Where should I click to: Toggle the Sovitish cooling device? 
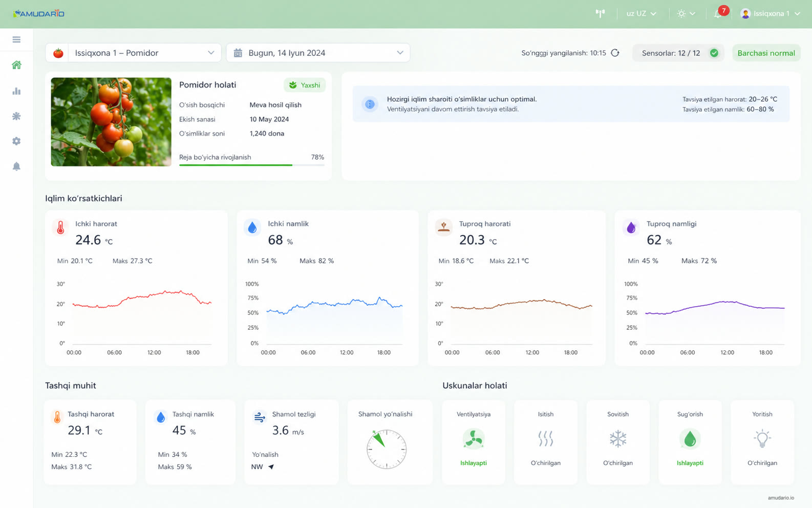[618, 442]
